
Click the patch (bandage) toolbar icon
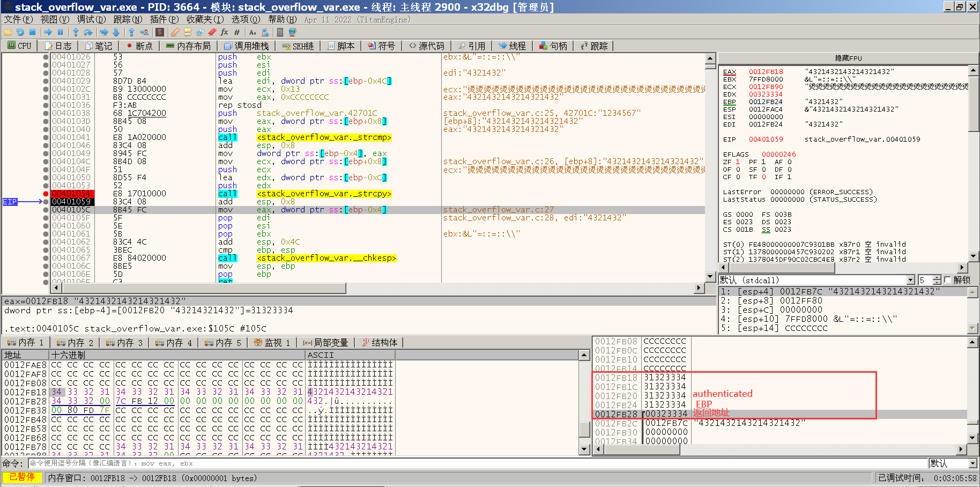[x=175, y=32]
